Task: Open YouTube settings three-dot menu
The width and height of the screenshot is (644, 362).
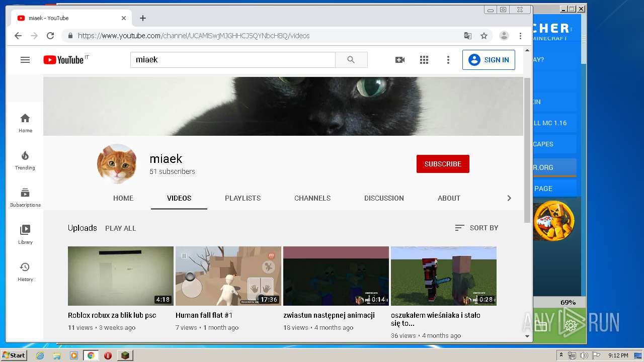Action: (448, 60)
